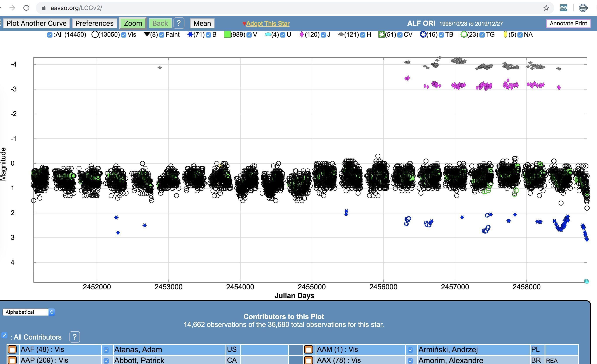Click the orange AAX observer icon
597x364 pixels.
[x=308, y=360]
